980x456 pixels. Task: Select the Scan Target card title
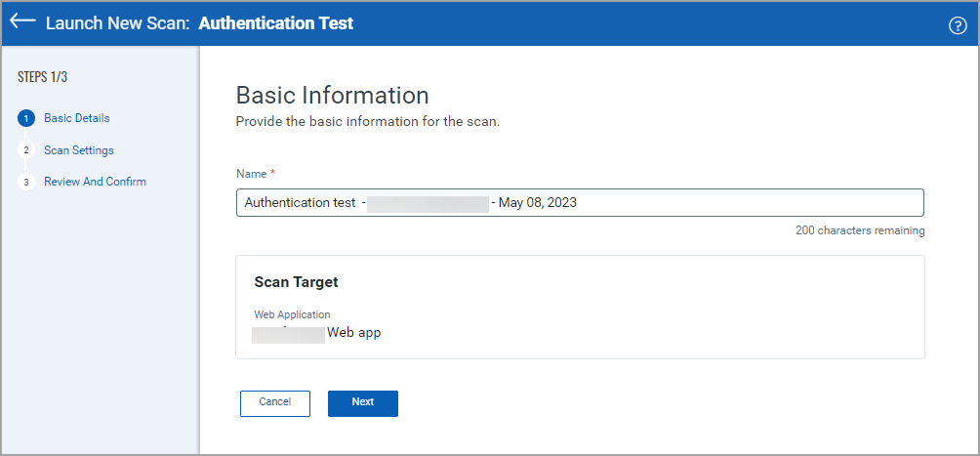tap(296, 282)
